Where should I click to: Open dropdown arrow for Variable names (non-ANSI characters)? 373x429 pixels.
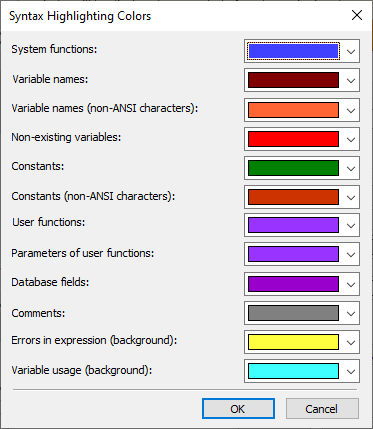[x=351, y=110]
